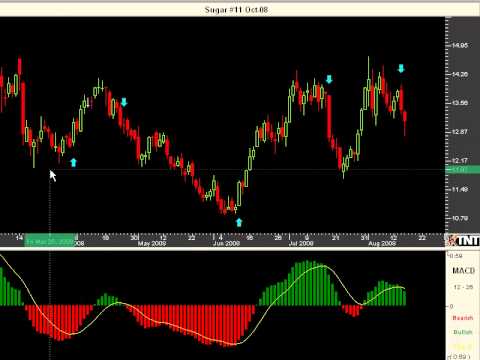Open the MACD indicator label

[463, 271]
